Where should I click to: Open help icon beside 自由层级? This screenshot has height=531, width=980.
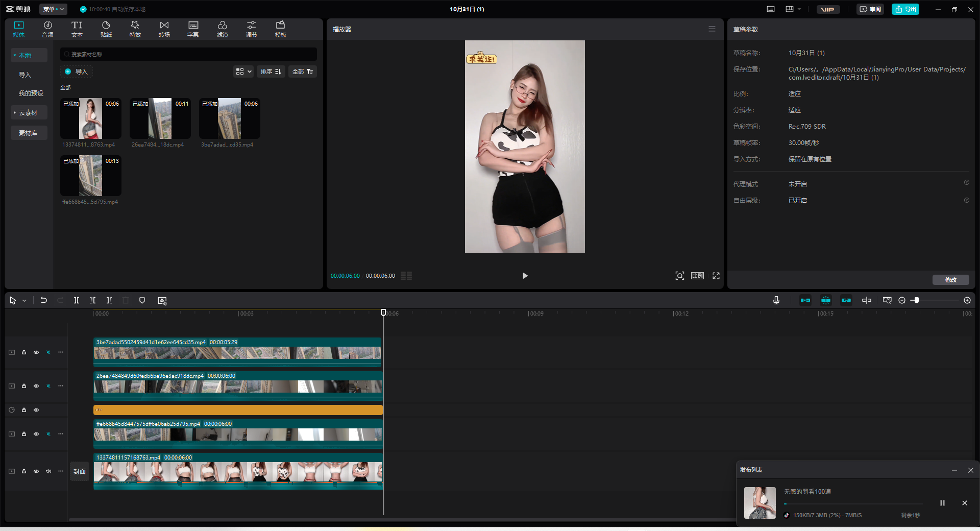tap(967, 200)
